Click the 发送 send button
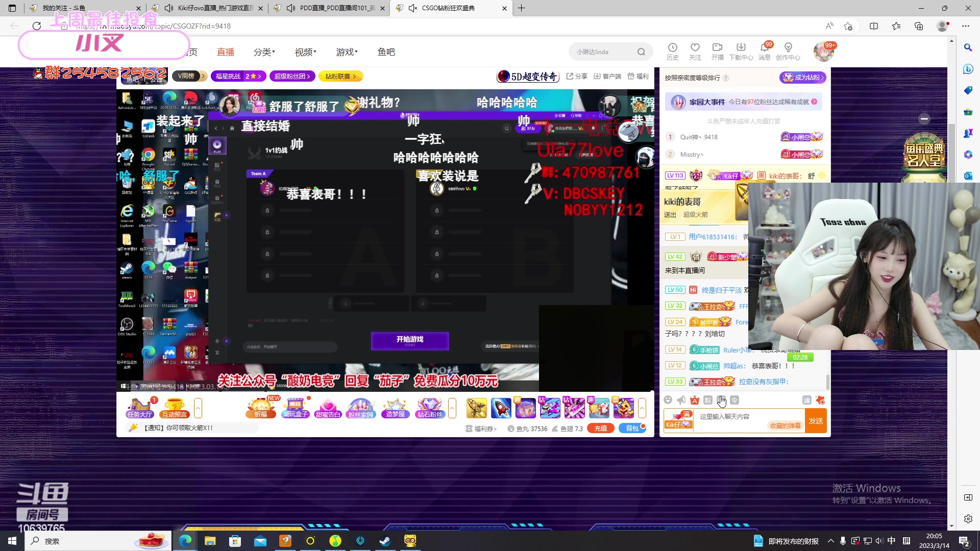 816,421
